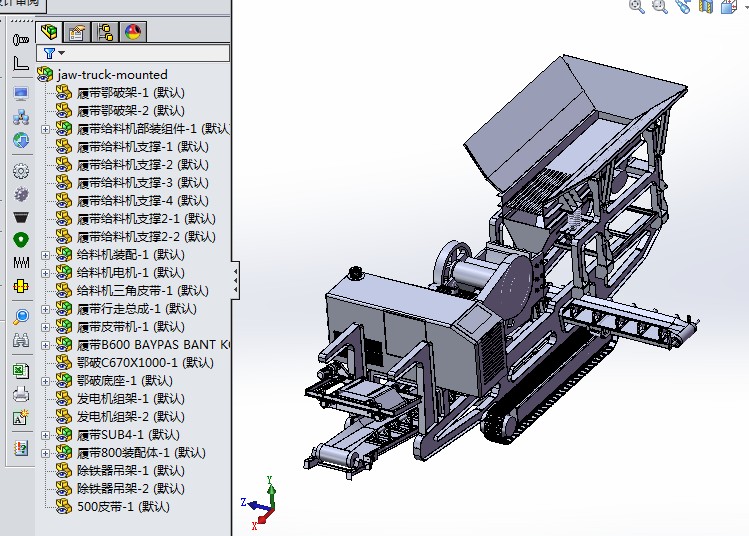Expand the 履带行走总成-1 node
The image size is (749, 536).
click(x=45, y=309)
